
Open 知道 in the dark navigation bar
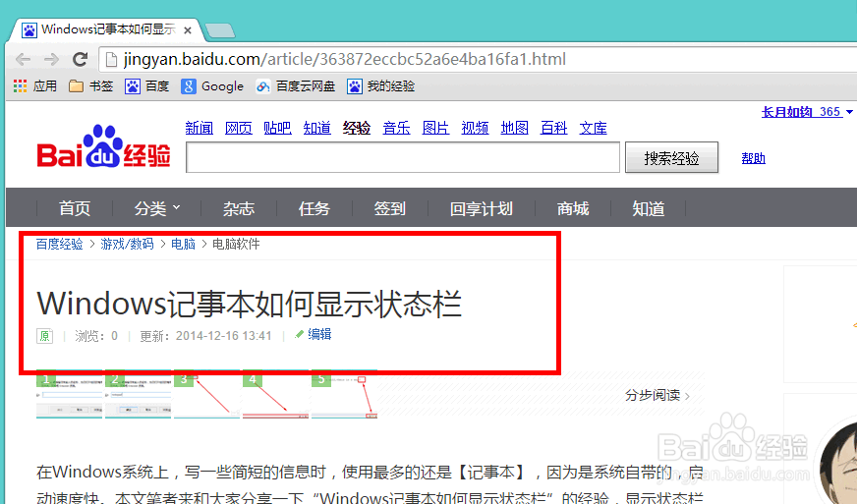pyautogui.click(x=649, y=208)
